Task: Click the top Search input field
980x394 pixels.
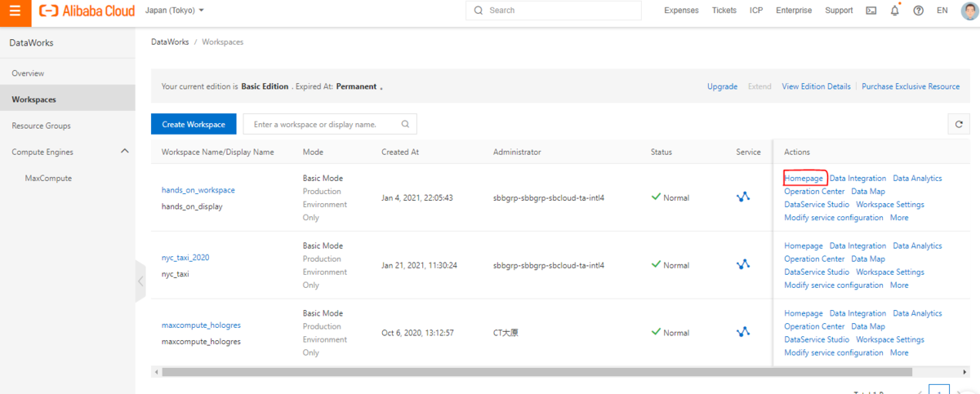Action: click(555, 11)
